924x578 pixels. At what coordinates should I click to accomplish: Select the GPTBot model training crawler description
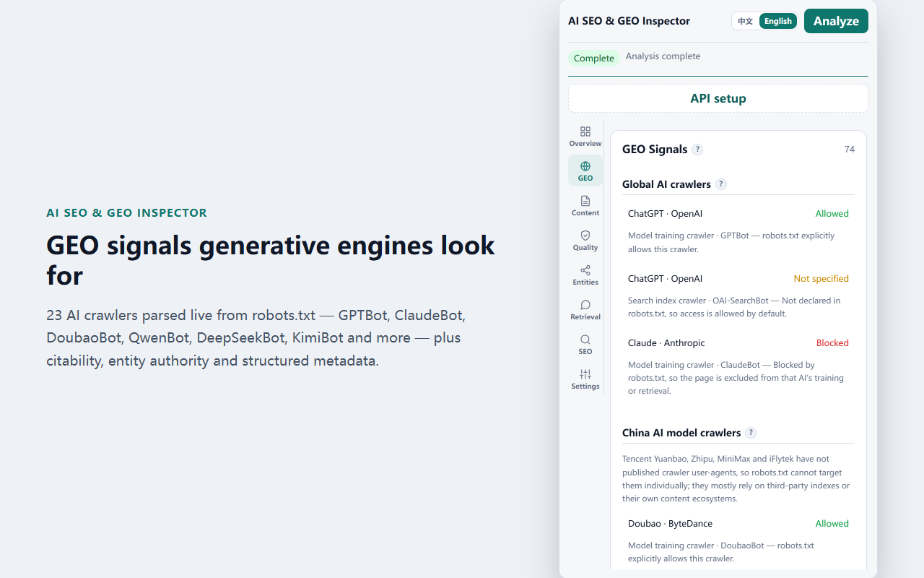point(731,242)
